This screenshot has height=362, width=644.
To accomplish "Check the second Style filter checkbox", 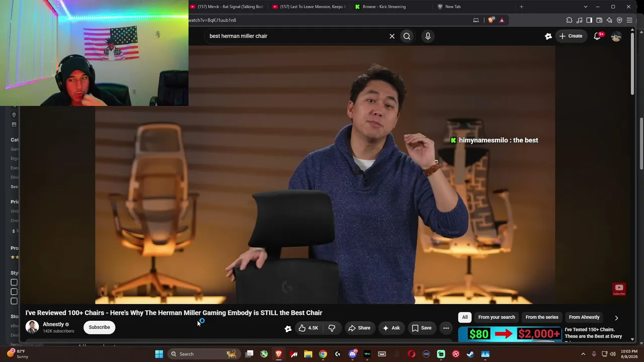I will 14,292.
